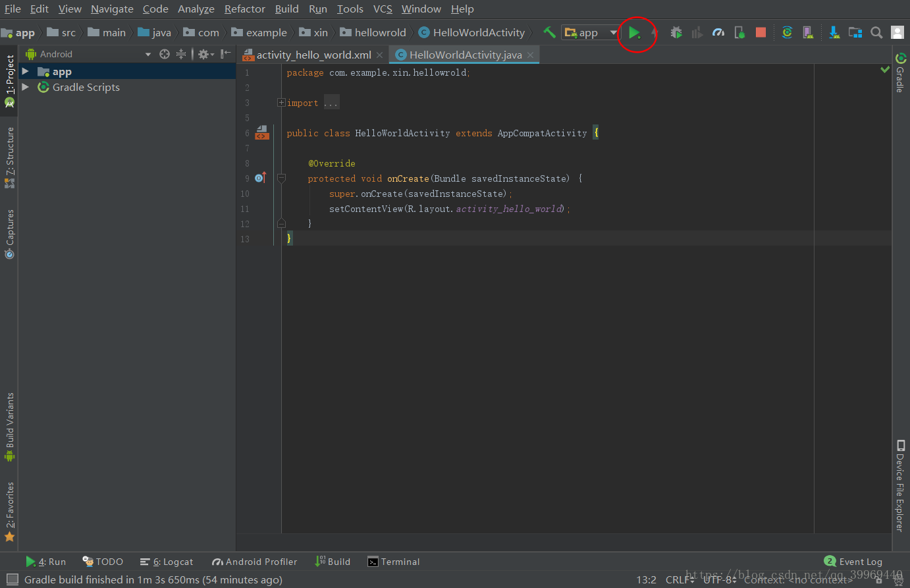Screen dimensions: 910x588
Task: Click overrides method gutter icon at onCreate
Action: click(x=260, y=178)
